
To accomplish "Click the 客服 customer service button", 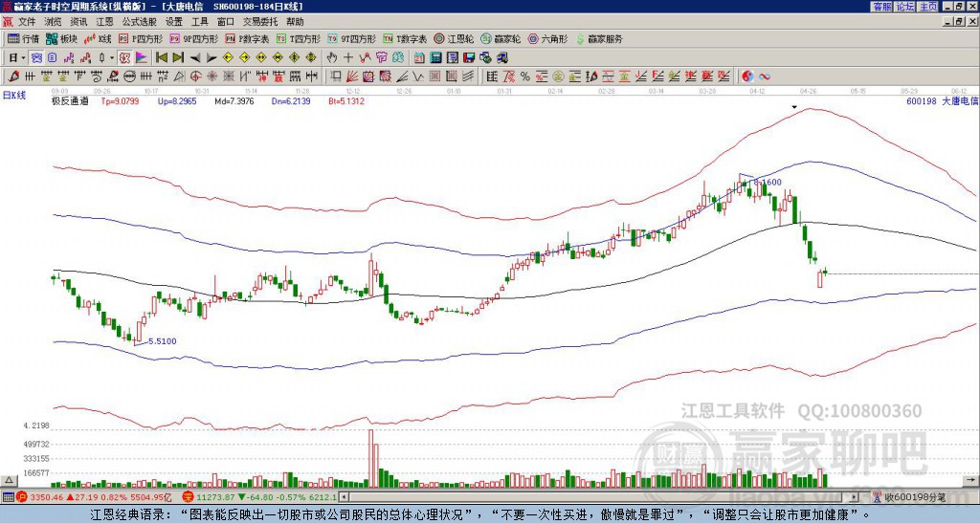I will click(881, 7).
